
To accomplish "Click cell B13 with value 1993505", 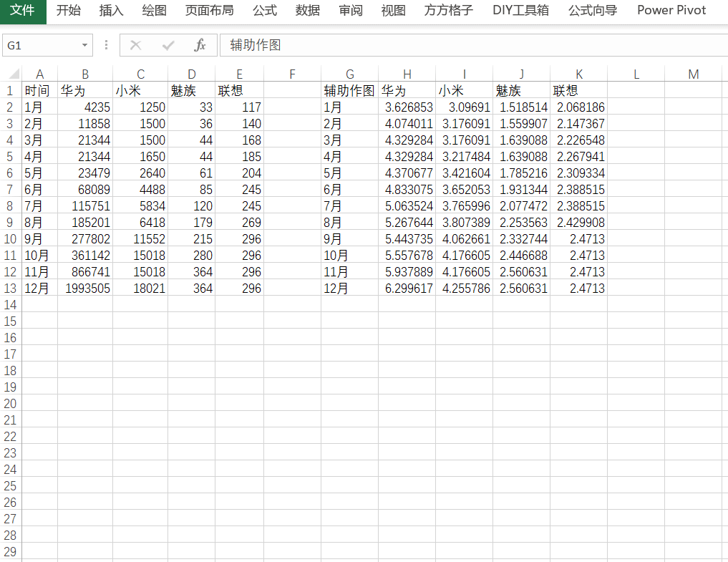I will click(x=85, y=288).
